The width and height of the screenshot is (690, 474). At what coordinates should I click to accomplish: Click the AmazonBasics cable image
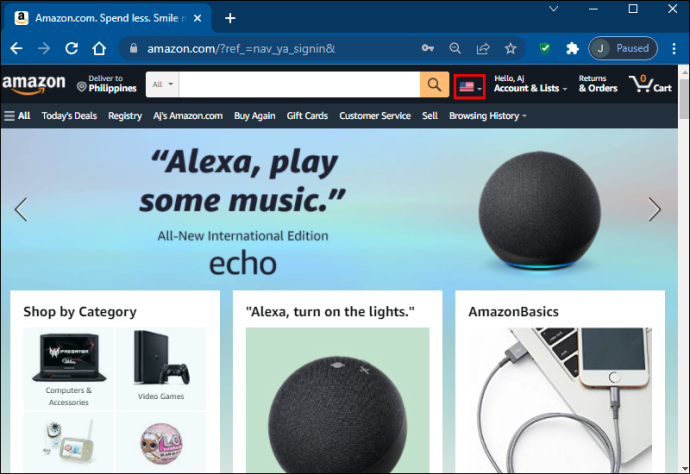pyautogui.click(x=560, y=400)
